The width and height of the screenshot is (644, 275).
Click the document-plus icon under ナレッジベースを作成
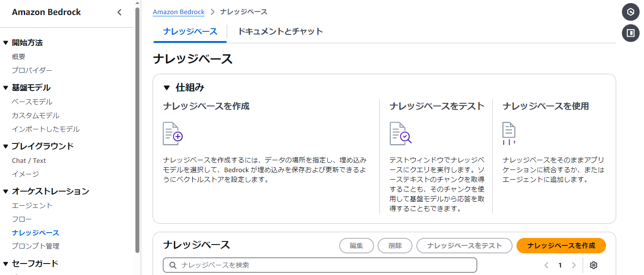[173, 133]
